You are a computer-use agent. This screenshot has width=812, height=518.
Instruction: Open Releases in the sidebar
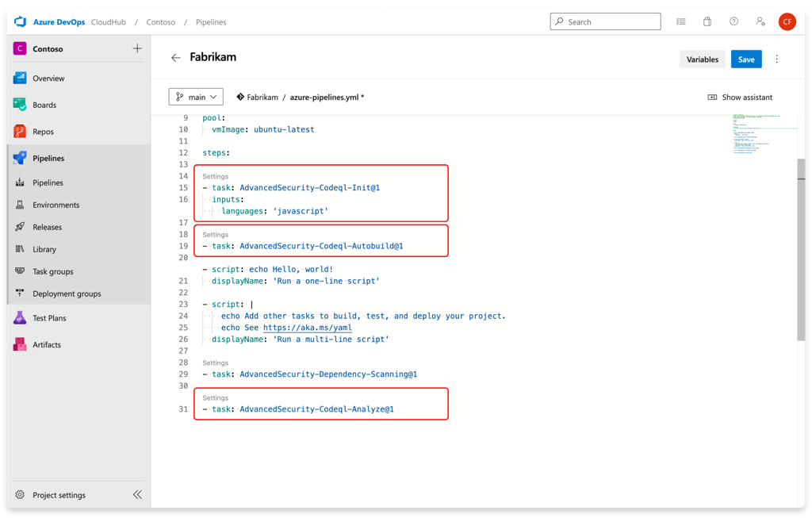coord(50,227)
